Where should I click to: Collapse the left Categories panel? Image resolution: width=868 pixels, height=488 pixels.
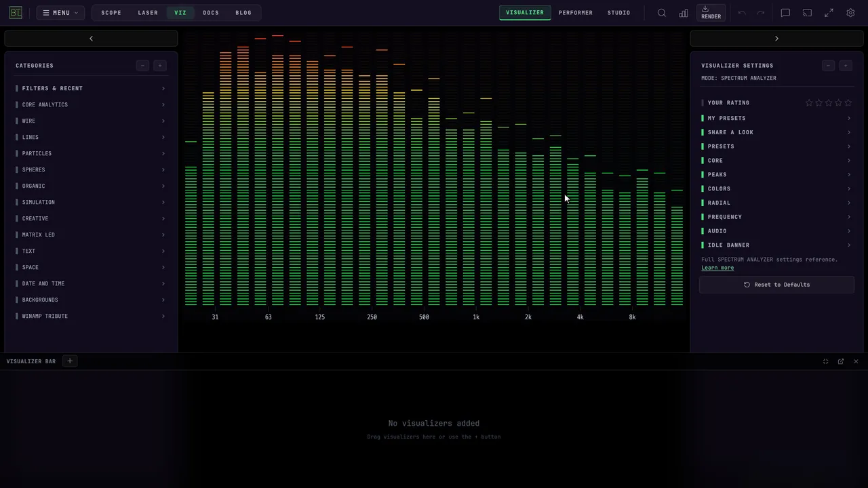91,39
